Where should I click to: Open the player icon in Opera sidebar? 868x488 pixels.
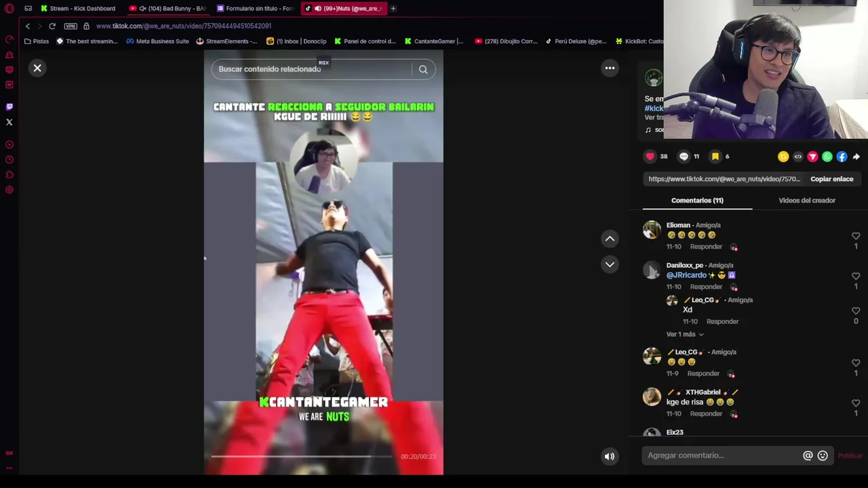pyautogui.click(x=9, y=144)
